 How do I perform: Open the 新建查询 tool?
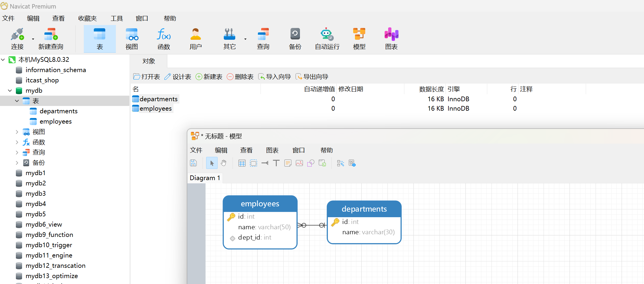pyautogui.click(x=51, y=38)
